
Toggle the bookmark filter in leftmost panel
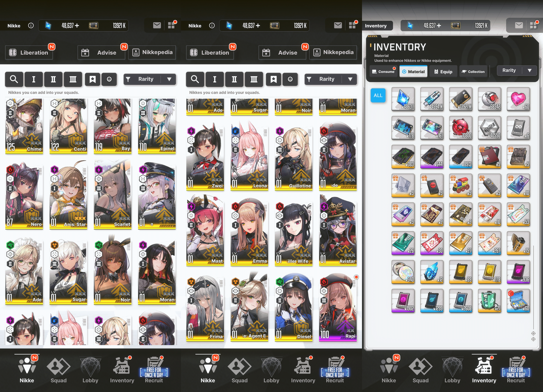(92, 79)
